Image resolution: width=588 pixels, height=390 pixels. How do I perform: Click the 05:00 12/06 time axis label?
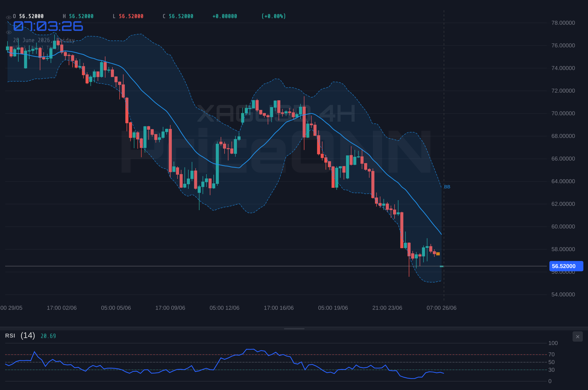point(225,308)
